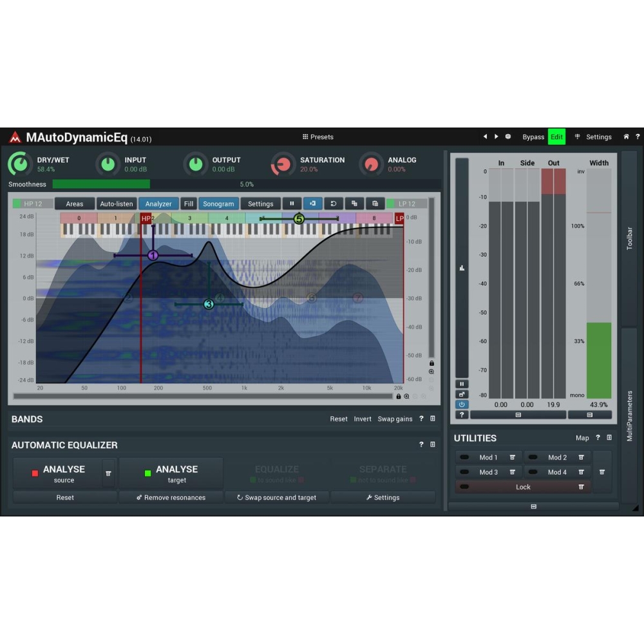
Task: Click the pause icon below the meters
Action: pos(462,383)
